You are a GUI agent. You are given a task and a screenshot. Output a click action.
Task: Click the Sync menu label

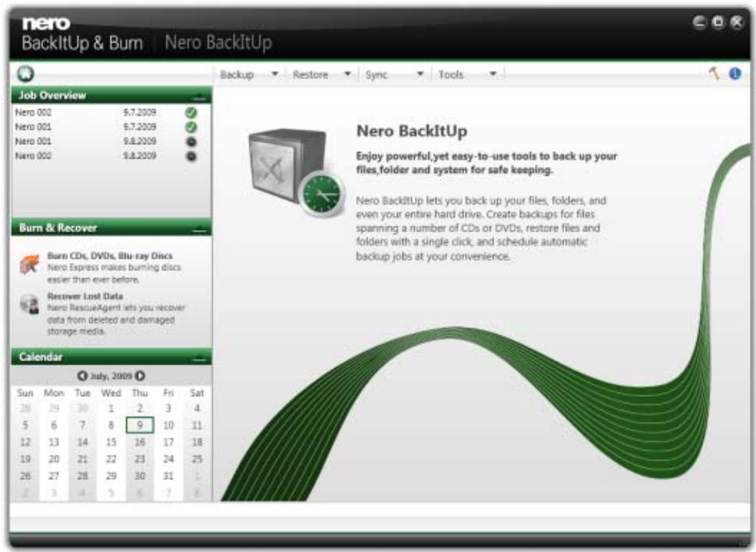pos(376,75)
